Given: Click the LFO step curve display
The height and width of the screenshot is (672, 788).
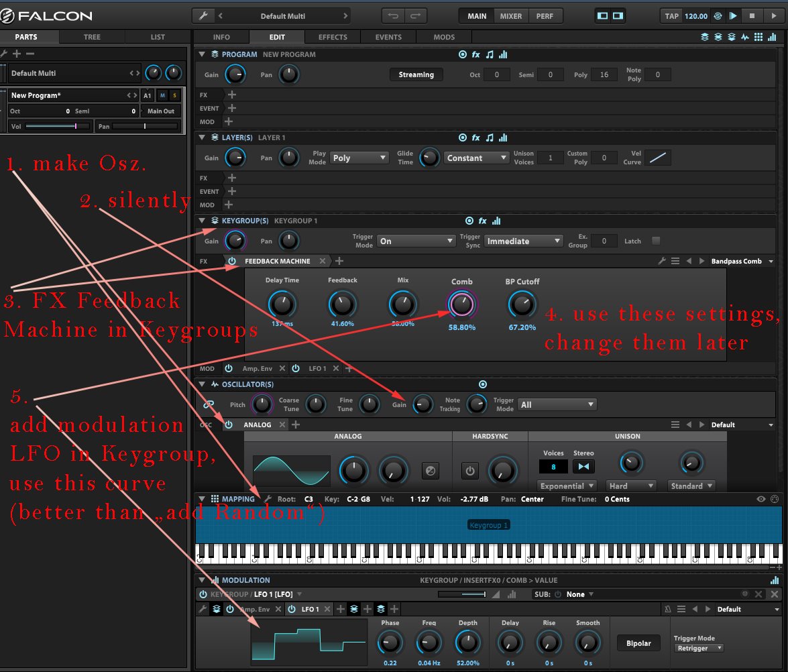Looking at the screenshot, I should click(x=309, y=642).
